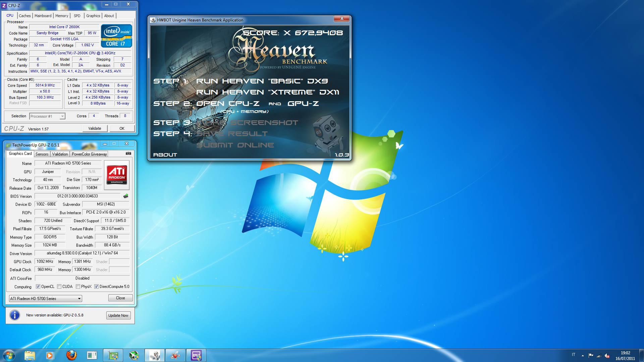This screenshot has height=362, width=644.
Task: Click the IT language indicator
Action: [574, 355]
